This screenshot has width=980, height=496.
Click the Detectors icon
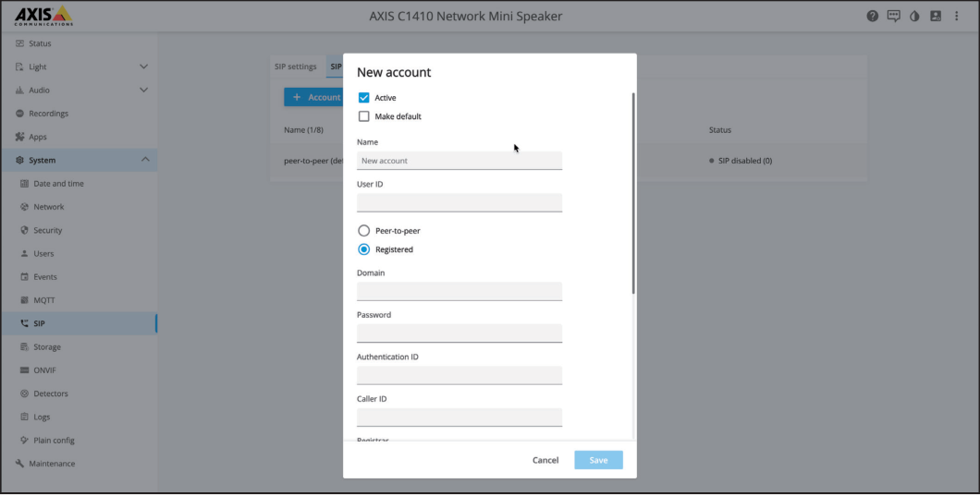[24, 393]
